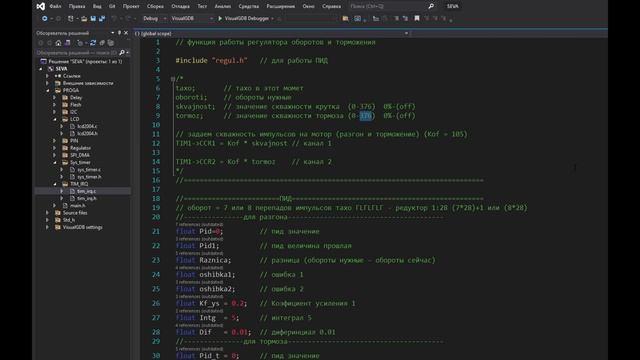Open the Окно menu

(309, 6)
